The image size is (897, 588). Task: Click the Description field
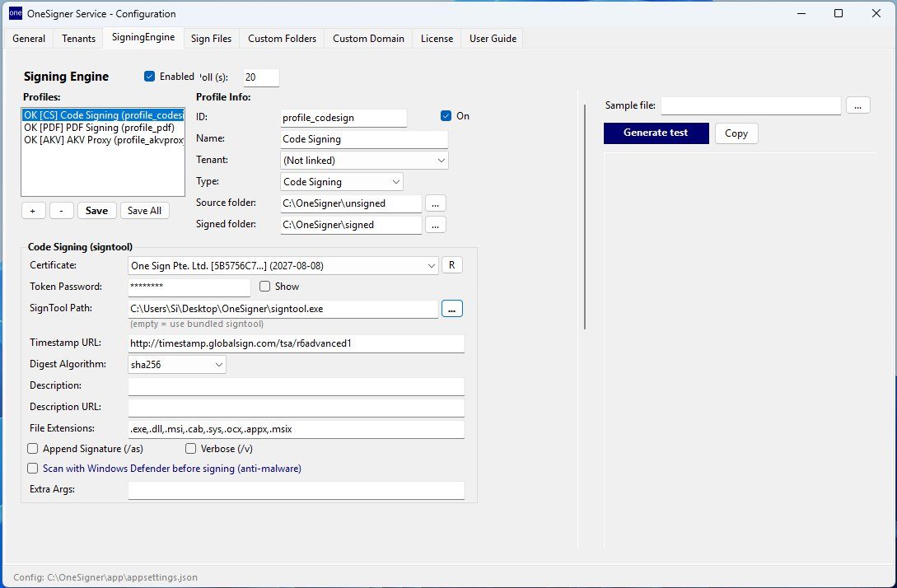(x=296, y=386)
